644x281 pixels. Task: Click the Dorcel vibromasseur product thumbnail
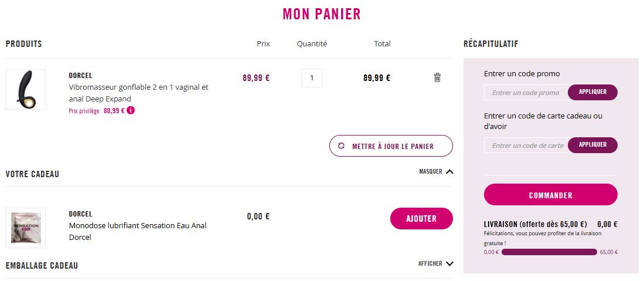click(26, 89)
